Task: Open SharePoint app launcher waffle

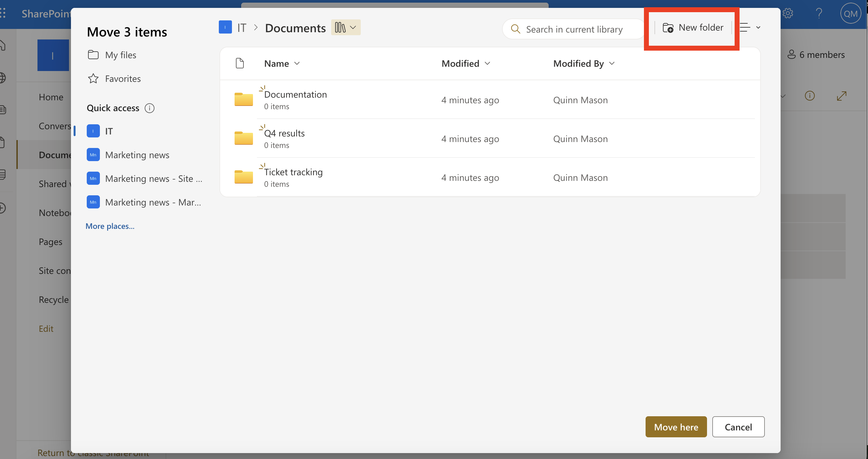Action: pos(3,13)
